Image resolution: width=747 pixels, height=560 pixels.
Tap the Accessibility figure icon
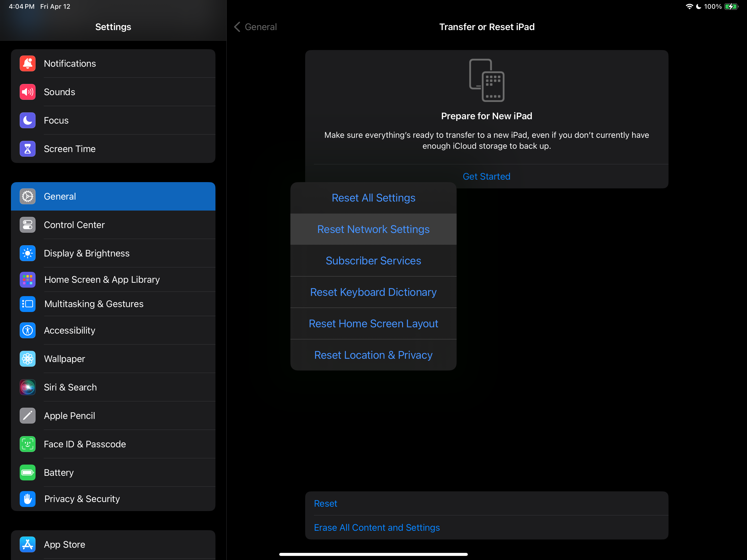[x=27, y=330]
